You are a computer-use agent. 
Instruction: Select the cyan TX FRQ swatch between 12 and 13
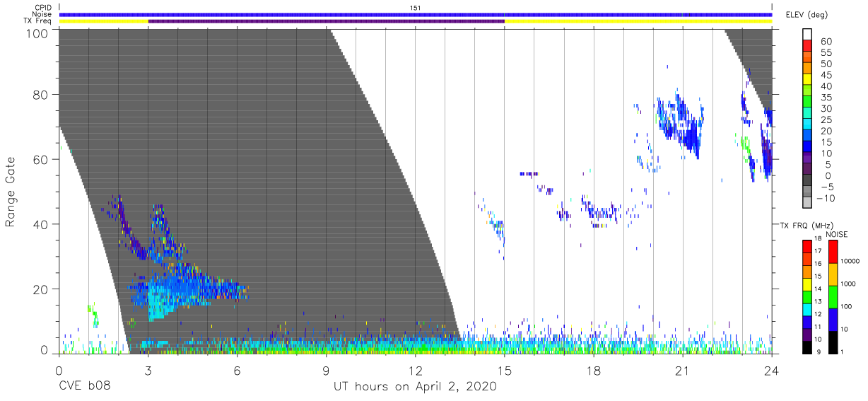(807, 308)
